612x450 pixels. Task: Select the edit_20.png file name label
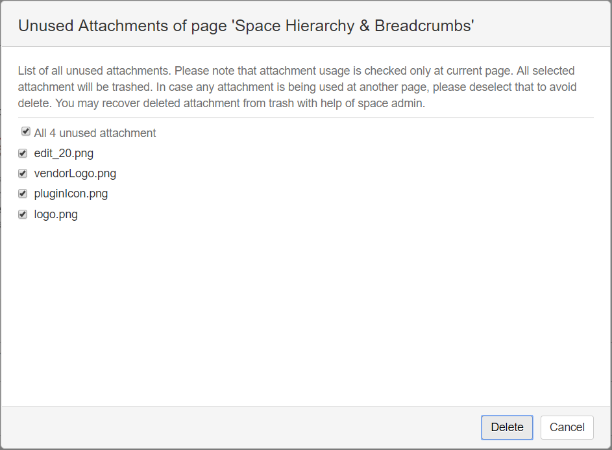point(64,153)
